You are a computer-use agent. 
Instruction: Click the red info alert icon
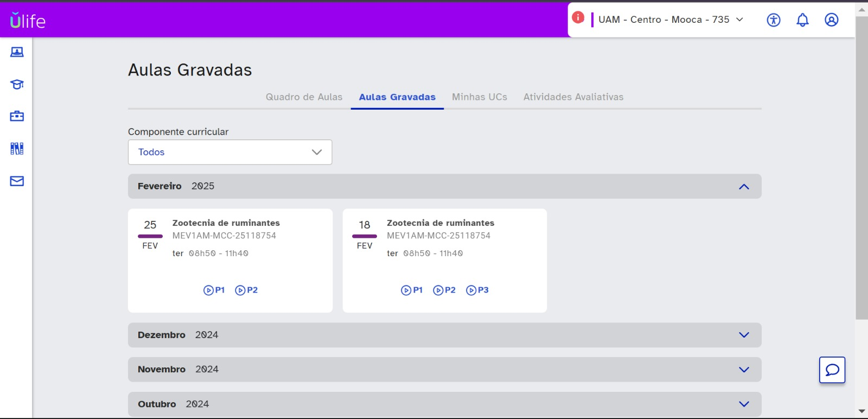click(578, 17)
